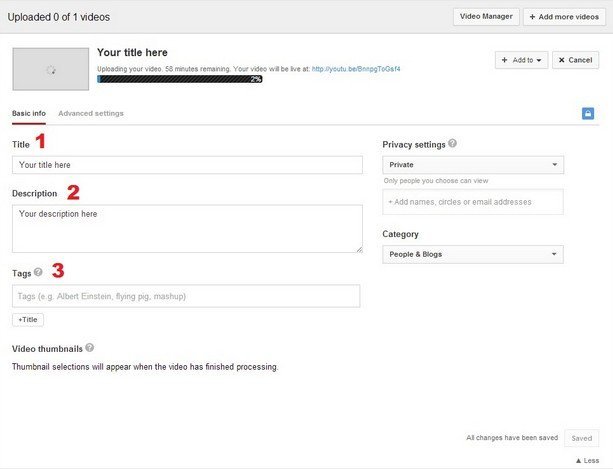Click the blue lock privacy icon
The width and height of the screenshot is (613, 469).
click(x=588, y=114)
